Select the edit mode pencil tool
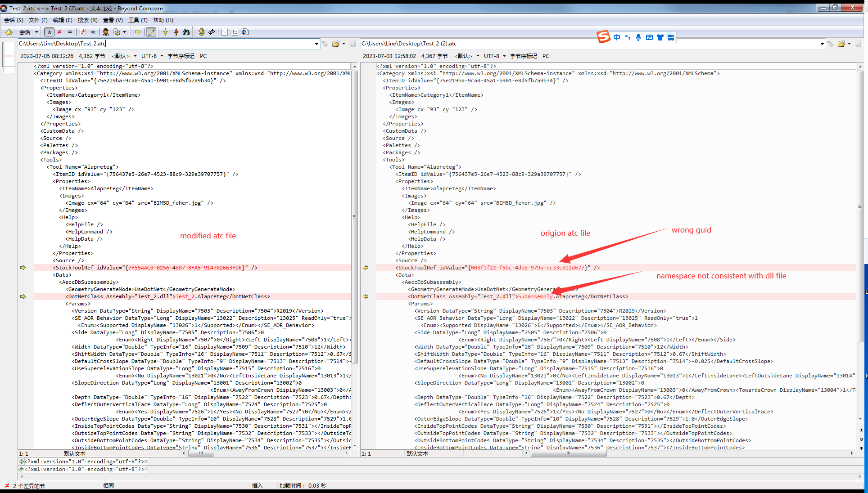This screenshot has width=868, height=493. 151,32
